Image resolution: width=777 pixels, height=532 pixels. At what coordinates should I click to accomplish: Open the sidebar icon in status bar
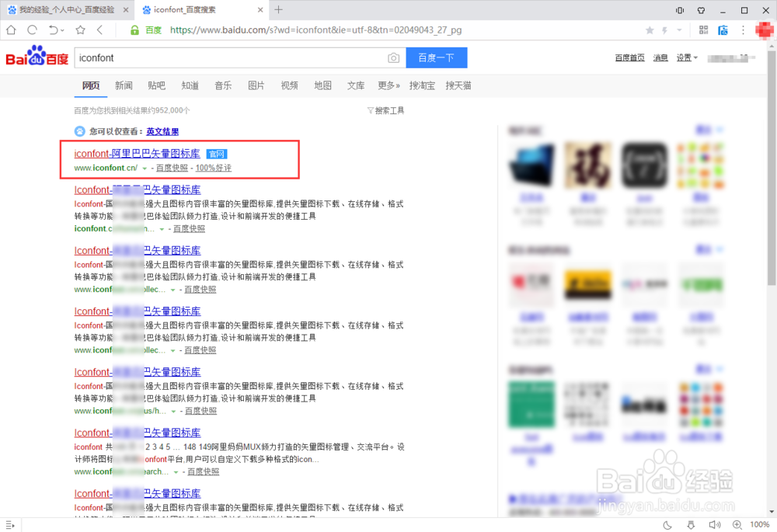10,524
